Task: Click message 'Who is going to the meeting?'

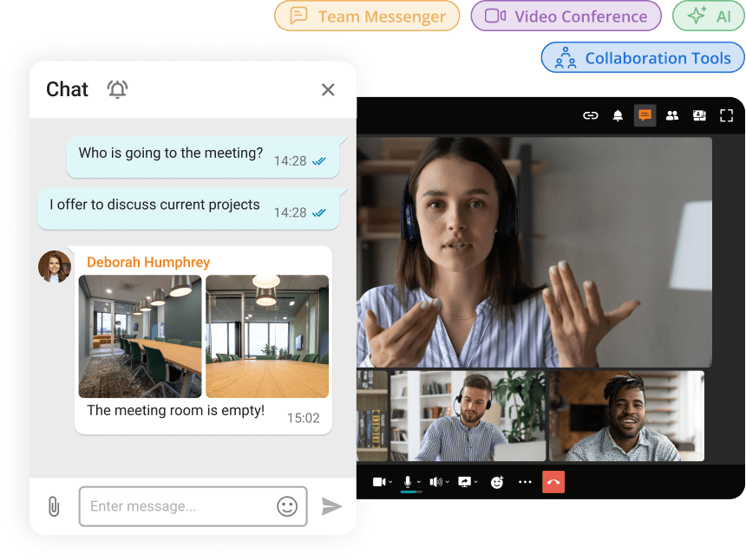Action: (203, 158)
